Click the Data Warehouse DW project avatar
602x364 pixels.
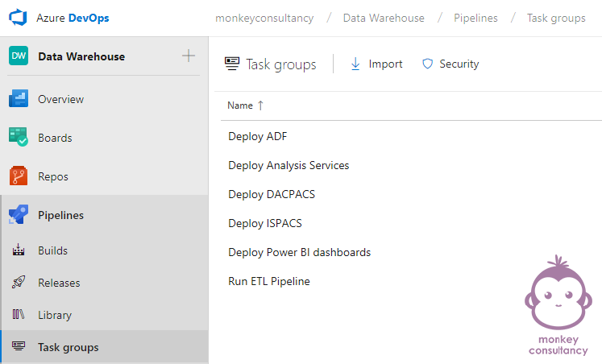coord(19,56)
